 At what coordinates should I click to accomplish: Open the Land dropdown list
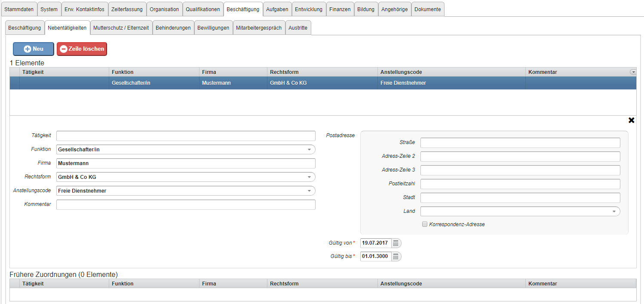614,212
